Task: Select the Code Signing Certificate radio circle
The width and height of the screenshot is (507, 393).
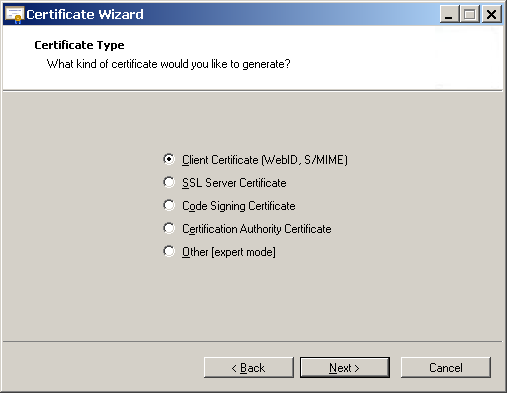Action: click(169, 205)
